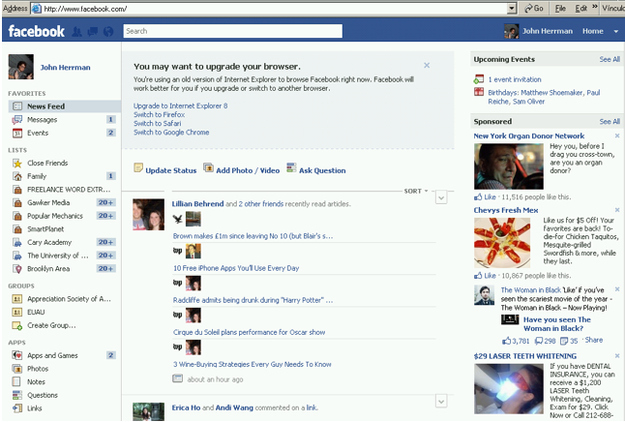Click the Notes app icon
The width and height of the screenshot is (625, 422).
16,382
